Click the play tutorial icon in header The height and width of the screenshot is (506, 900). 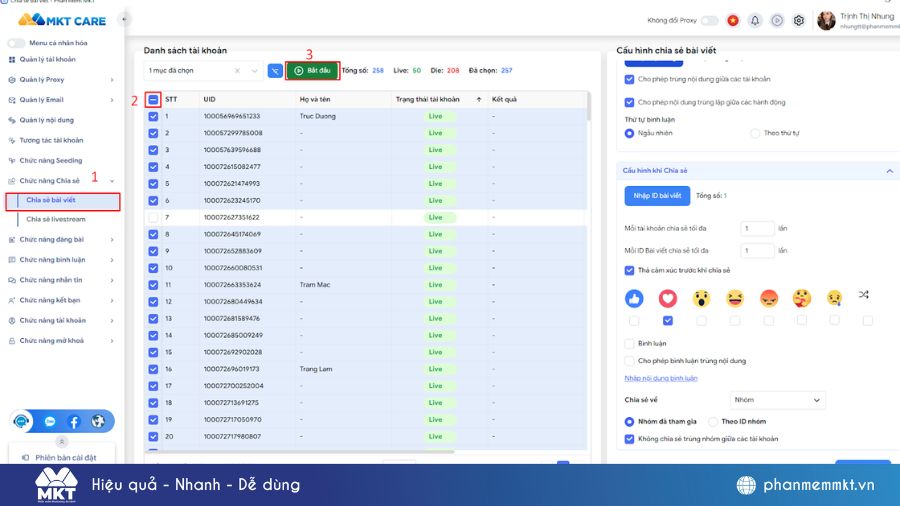[777, 21]
